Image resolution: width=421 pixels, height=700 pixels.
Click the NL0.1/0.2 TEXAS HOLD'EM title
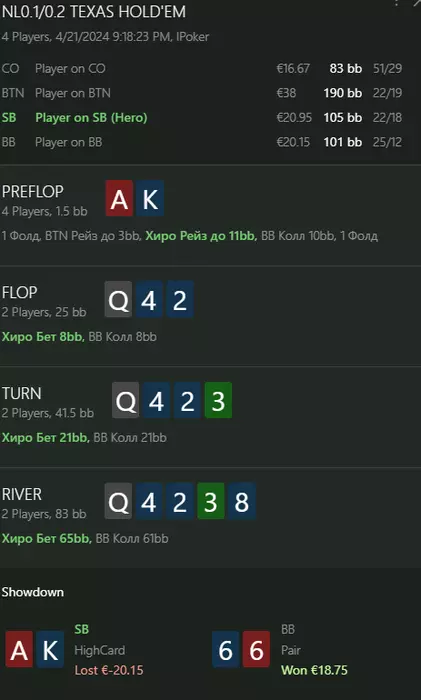tap(94, 12)
